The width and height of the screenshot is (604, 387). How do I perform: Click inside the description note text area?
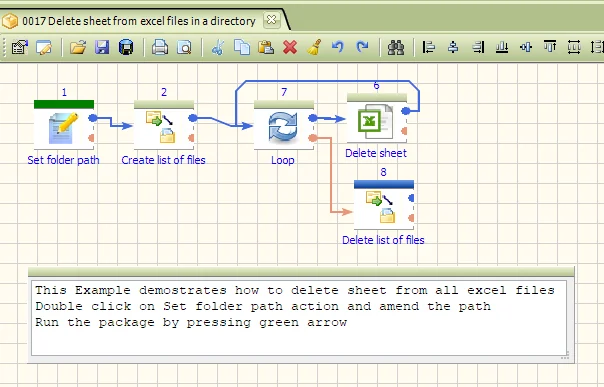click(299, 318)
